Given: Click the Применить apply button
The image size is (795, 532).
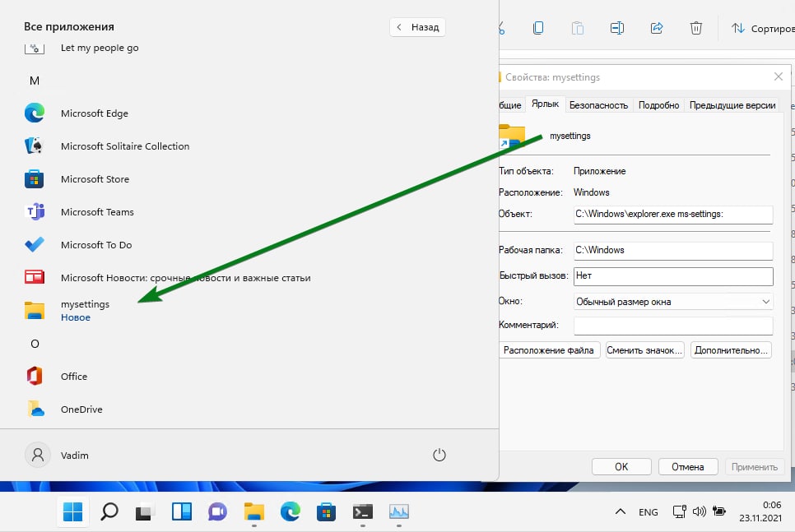Looking at the screenshot, I should [x=755, y=467].
